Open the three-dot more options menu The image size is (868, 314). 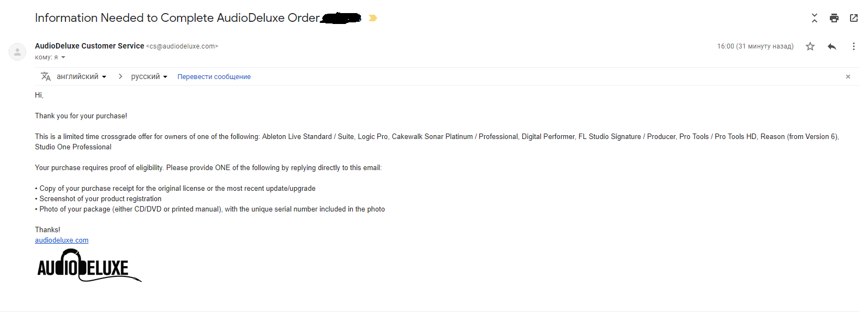pos(853,46)
